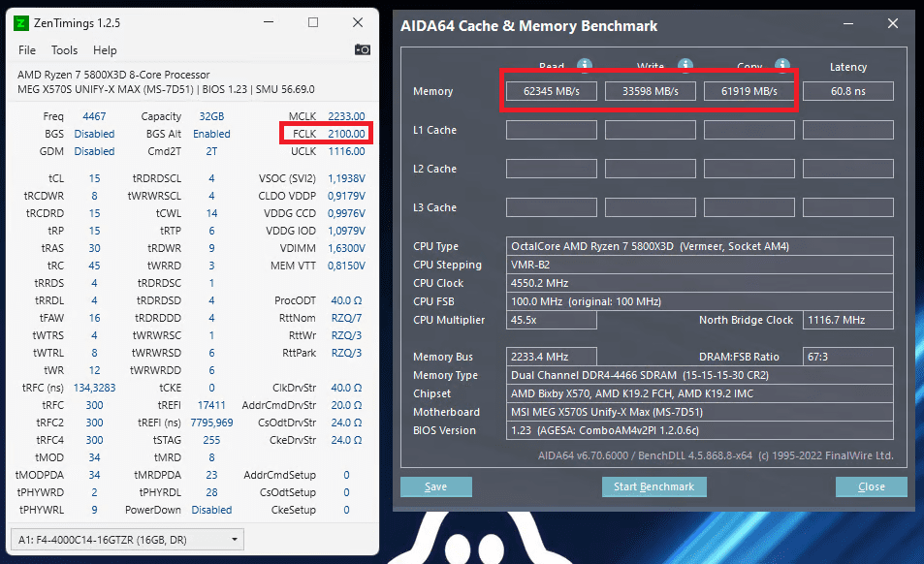Maximize the ZenTimings window

tap(313, 22)
